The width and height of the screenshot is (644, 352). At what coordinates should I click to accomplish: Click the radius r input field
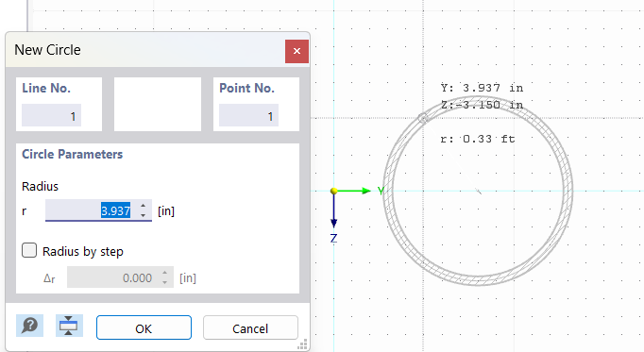pos(98,210)
